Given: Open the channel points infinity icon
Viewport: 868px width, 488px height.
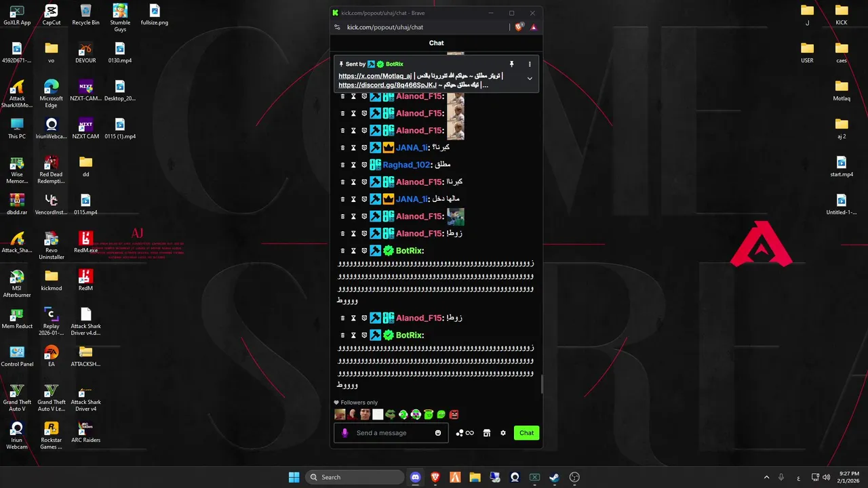Looking at the screenshot, I should coord(465,433).
